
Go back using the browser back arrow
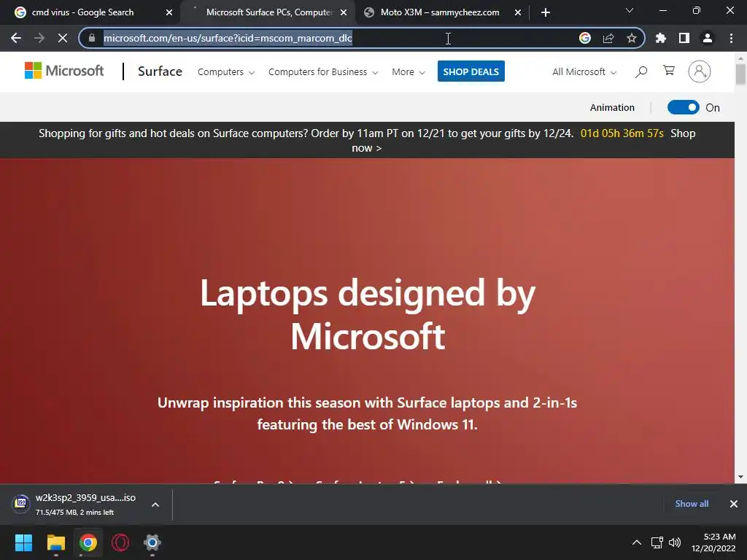[16, 38]
